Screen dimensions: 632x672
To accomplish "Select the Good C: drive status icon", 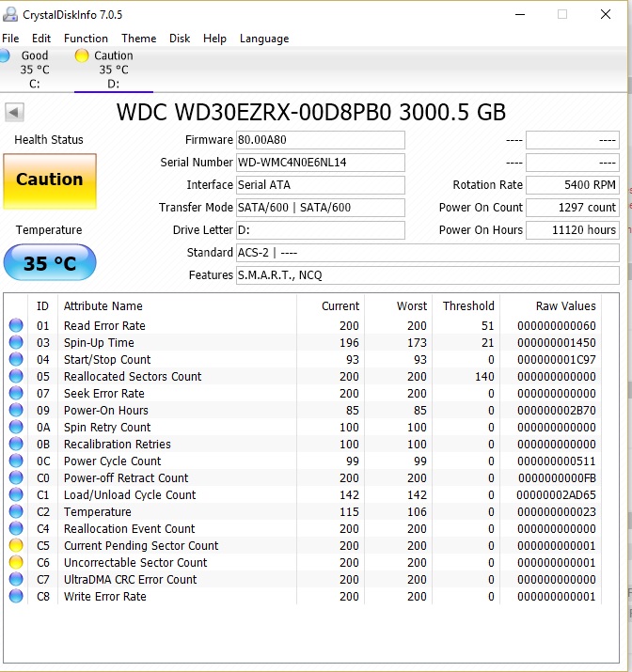I will [5, 56].
